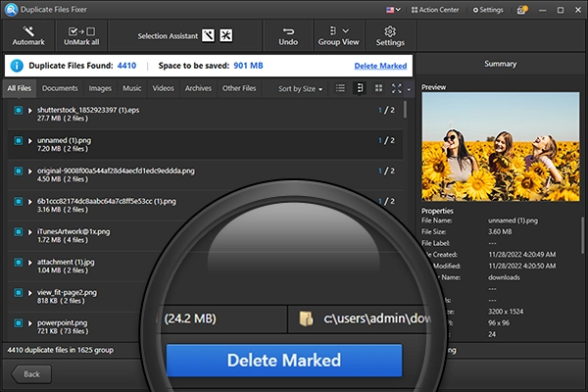The height and width of the screenshot is (392, 588).
Task: Open the view options small arrow dropdown
Action: pos(409,89)
